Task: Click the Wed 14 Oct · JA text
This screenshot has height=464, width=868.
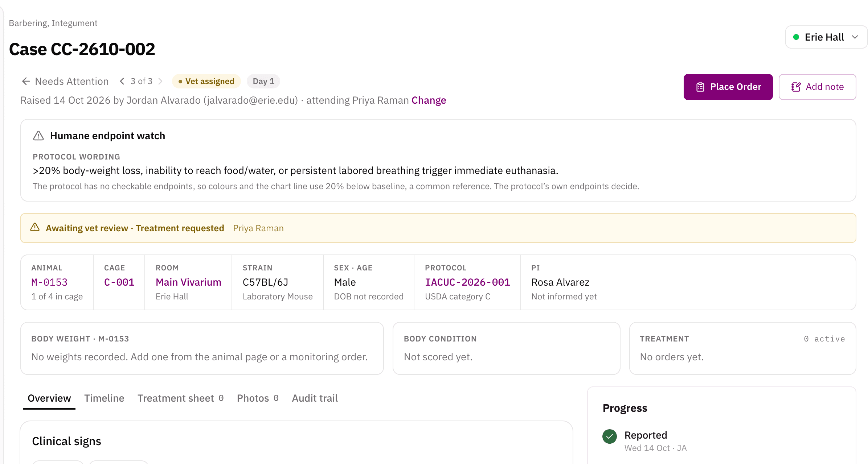Action: pos(655,448)
